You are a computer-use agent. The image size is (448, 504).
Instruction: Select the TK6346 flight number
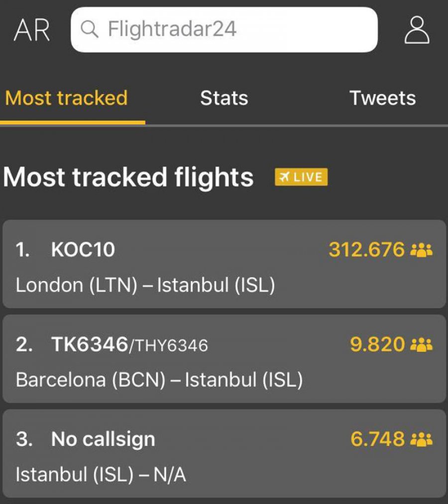(x=90, y=344)
